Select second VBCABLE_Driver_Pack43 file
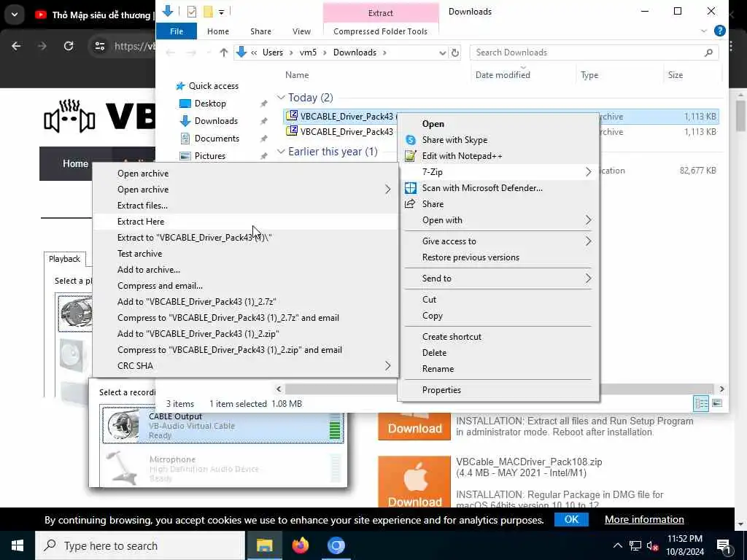 coord(347,132)
